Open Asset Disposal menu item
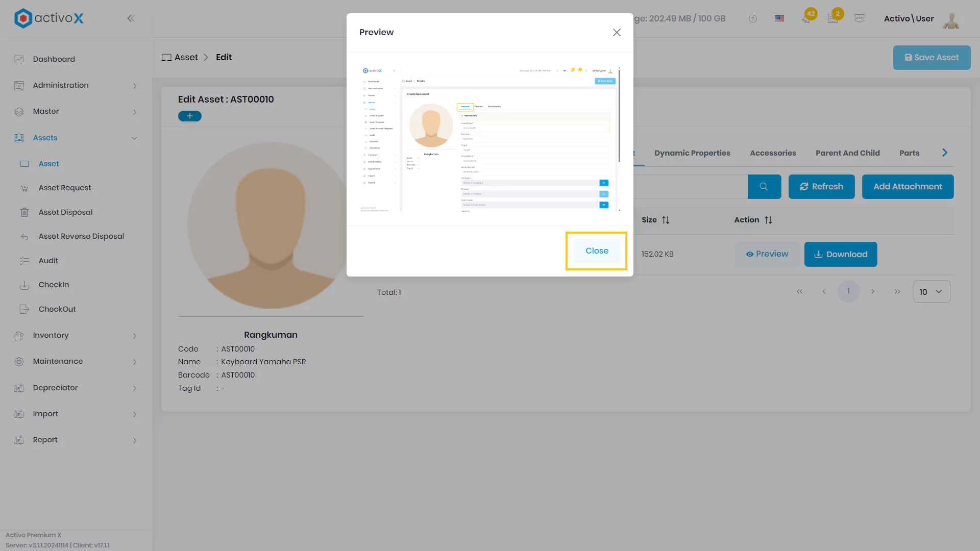Image resolution: width=980 pixels, height=551 pixels. [x=65, y=212]
